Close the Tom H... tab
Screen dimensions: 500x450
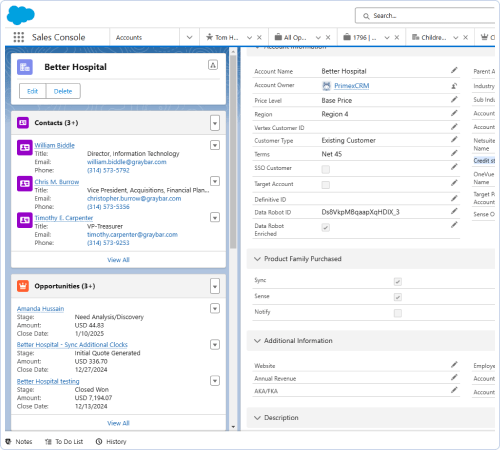[x=259, y=37]
